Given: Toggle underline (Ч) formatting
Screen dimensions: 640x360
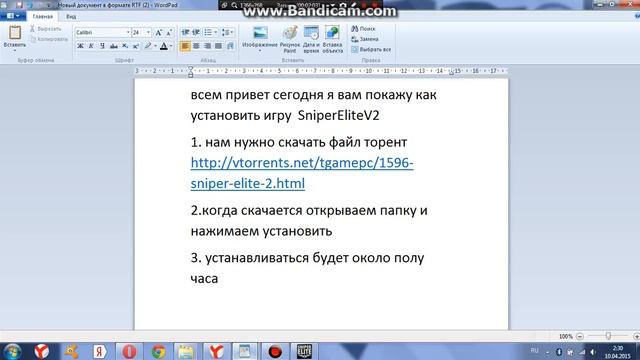Looking at the screenshot, I should coord(102,46).
